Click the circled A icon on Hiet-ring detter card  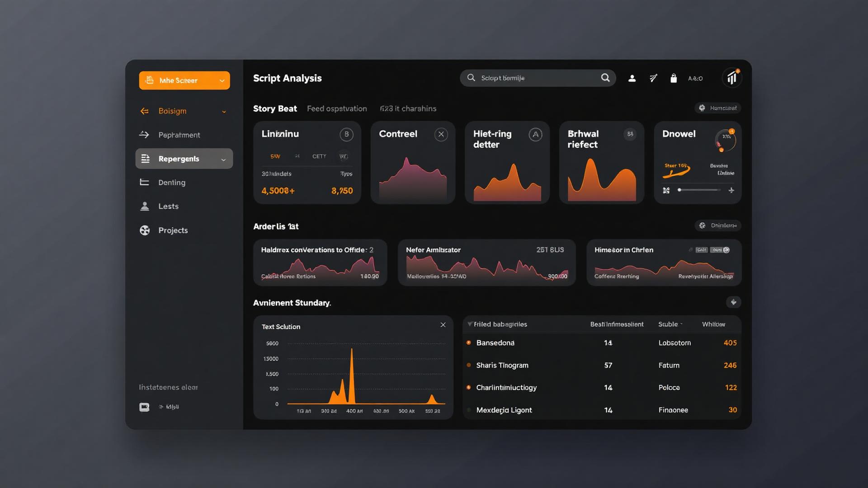(535, 134)
